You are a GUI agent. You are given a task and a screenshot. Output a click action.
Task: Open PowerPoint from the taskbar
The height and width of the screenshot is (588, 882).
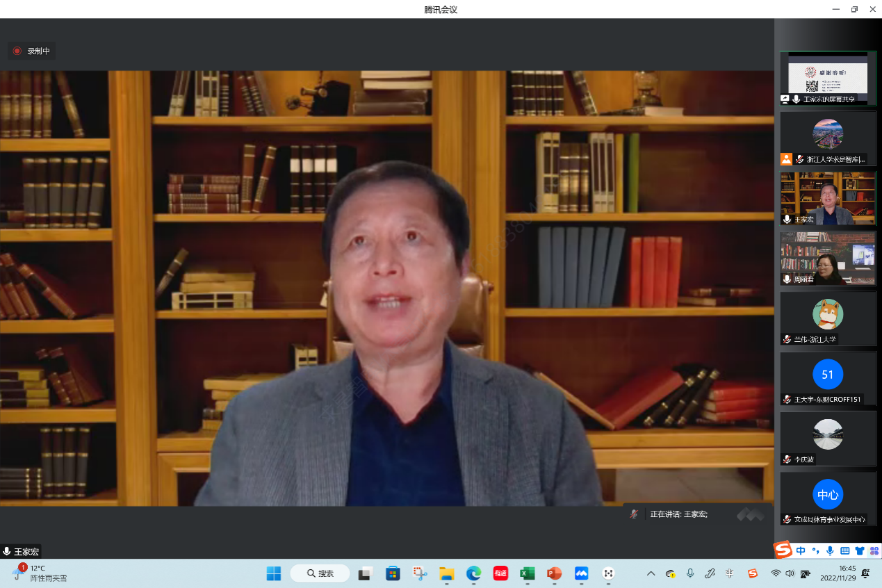pyautogui.click(x=554, y=573)
